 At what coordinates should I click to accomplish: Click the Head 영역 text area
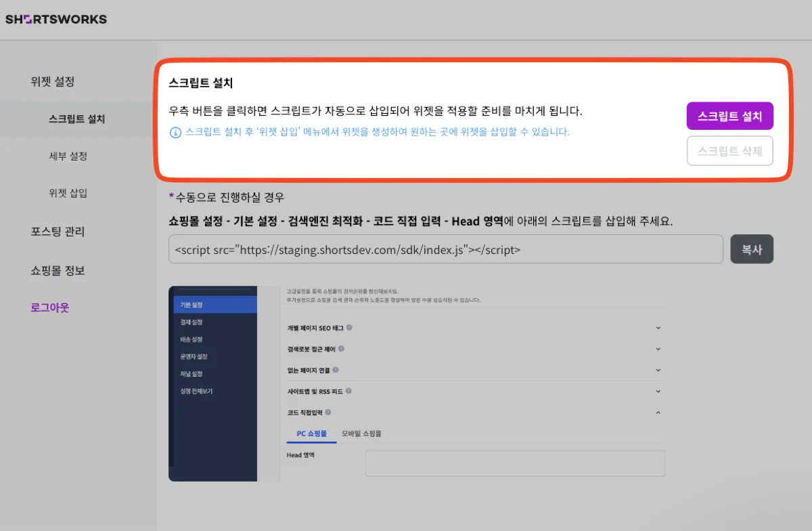[515, 463]
